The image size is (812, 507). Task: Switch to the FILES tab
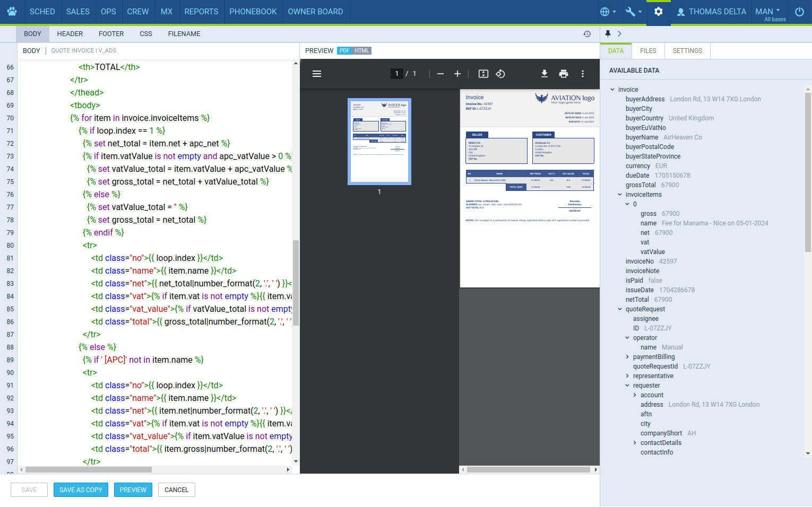tap(648, 51)
